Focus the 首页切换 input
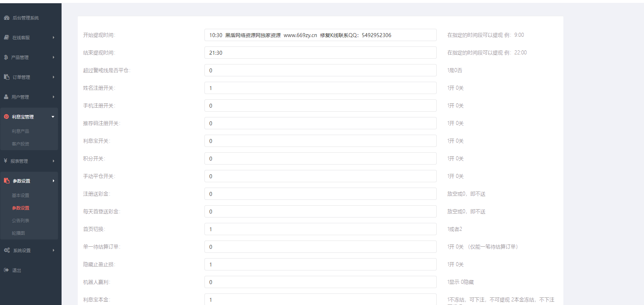 click(x=320, y=229)
